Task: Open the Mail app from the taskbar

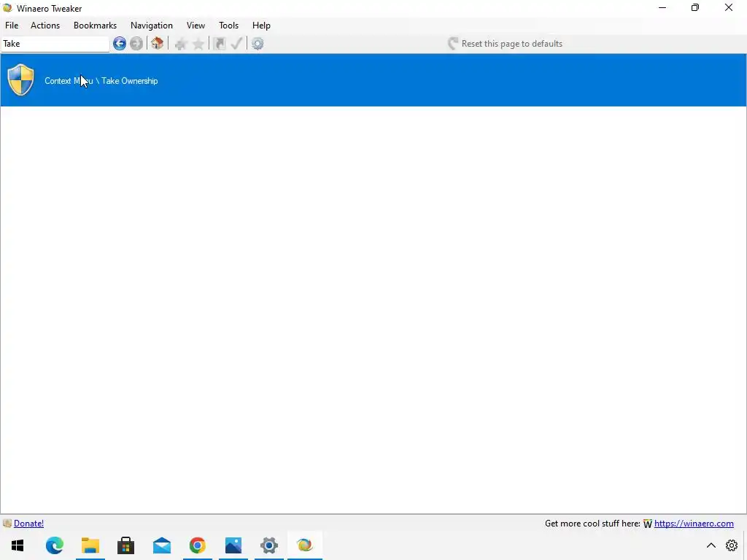Action: point(161,545)
